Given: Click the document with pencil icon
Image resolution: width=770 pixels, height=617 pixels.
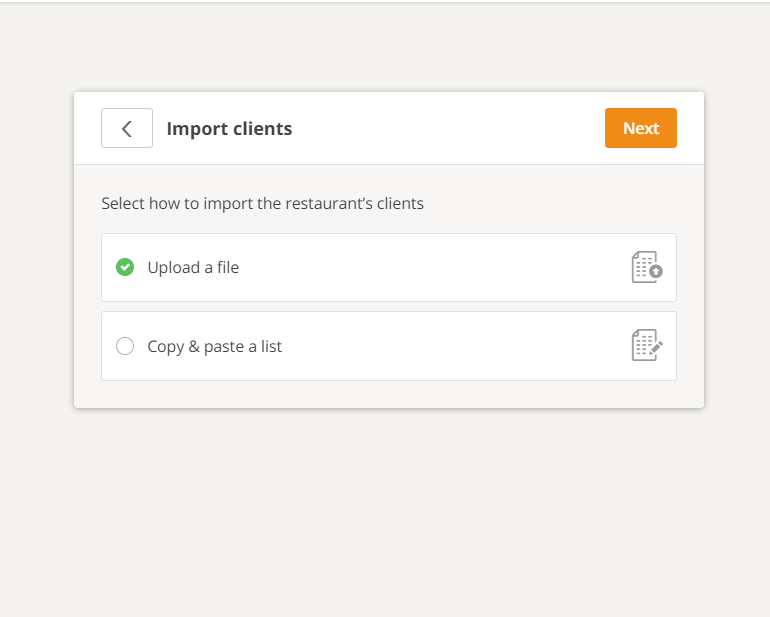Looking at the screenshot, I should tap(647, 346).
